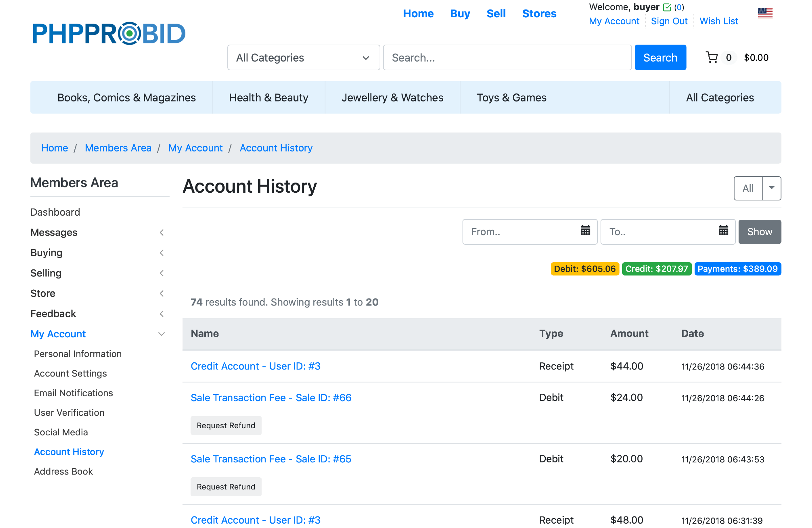812x528 pixels.
Task: Request refund for Sale ID #66
Action: click(226, 425)
